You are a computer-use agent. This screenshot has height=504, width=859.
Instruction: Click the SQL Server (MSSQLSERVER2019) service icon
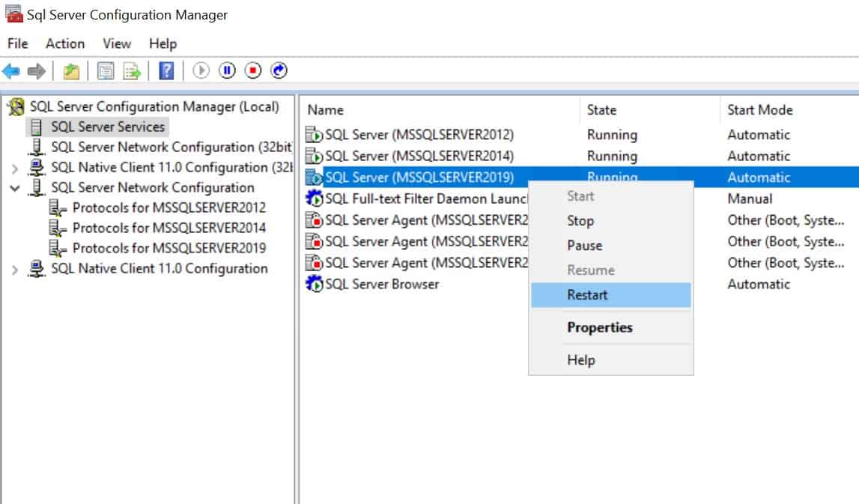[314, 177]
